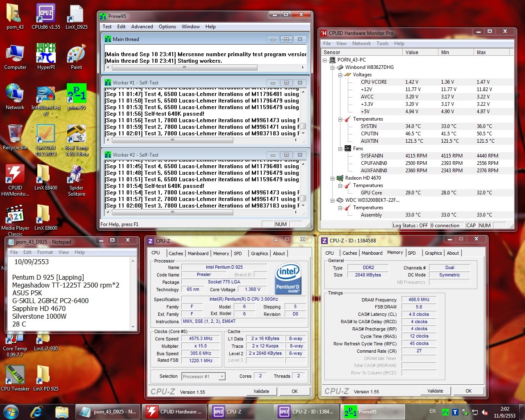Select the LinX i7-930 desktop shortcut
525x420 pixels.
(x=46, y=343)
